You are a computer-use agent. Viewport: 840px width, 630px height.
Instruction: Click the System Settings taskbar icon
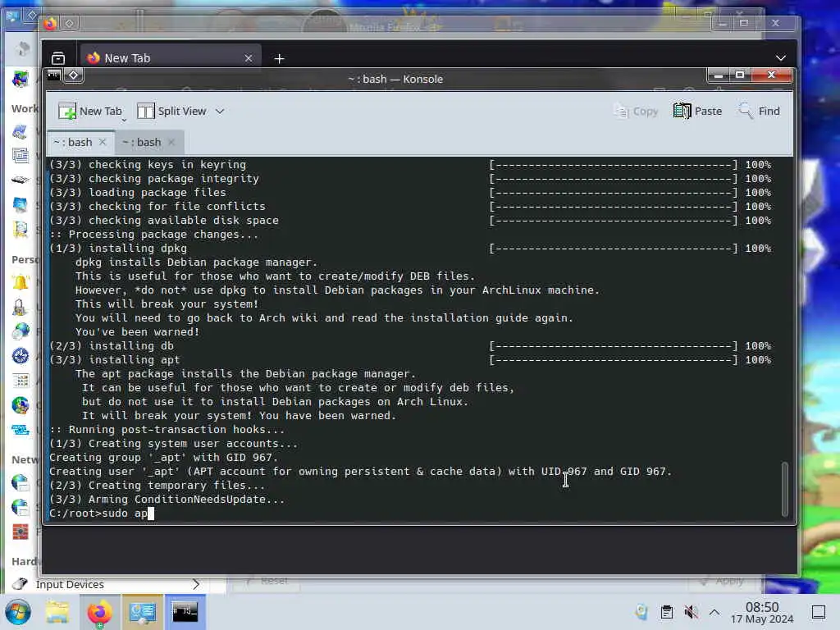(x=142, y=612)
